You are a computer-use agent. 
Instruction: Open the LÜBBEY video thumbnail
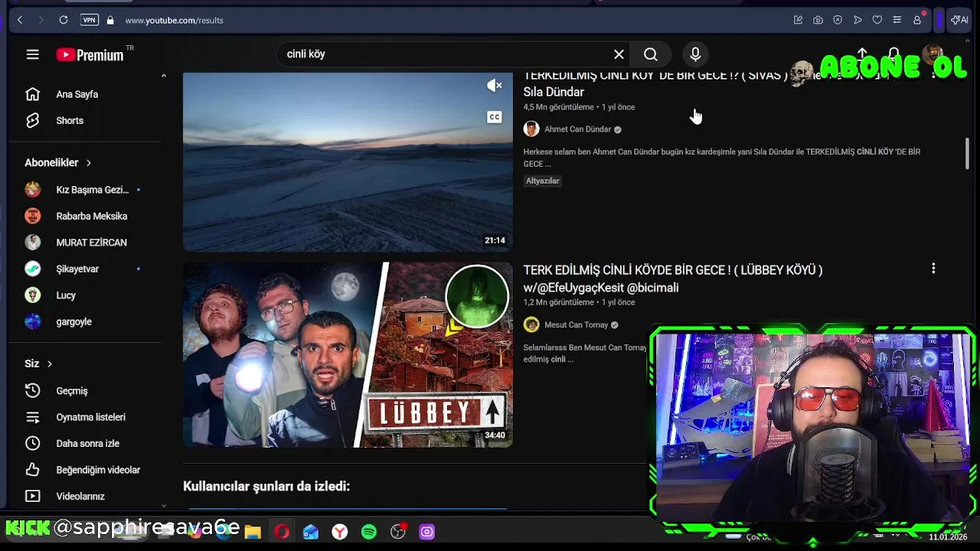(x=348, y=355)
